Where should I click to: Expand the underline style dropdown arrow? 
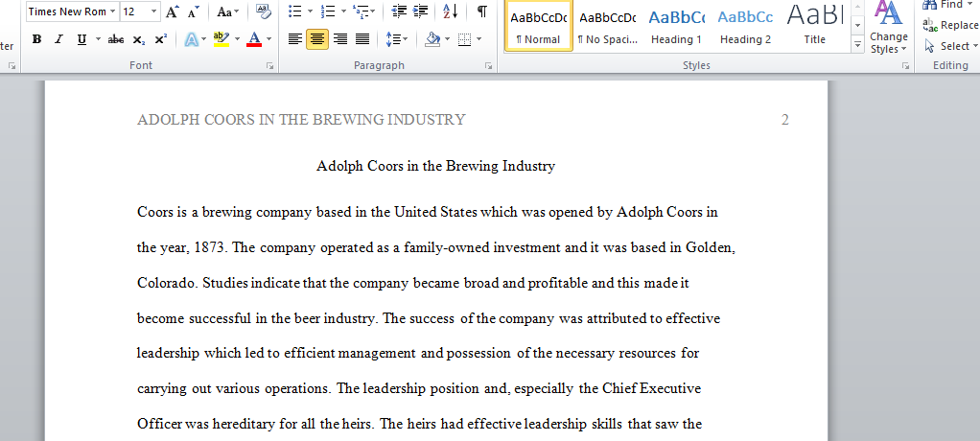(x=98, y=39)
